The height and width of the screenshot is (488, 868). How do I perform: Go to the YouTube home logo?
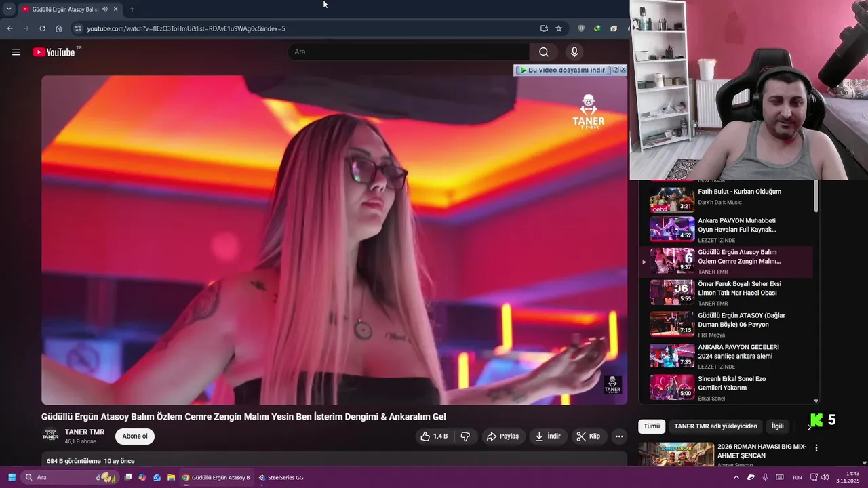pyautogui.click(x=54, y=52)
